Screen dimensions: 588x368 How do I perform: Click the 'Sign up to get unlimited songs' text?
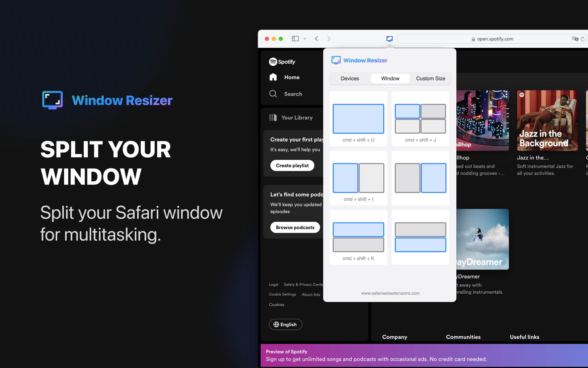pyautogui.click(x=376, y=359)
